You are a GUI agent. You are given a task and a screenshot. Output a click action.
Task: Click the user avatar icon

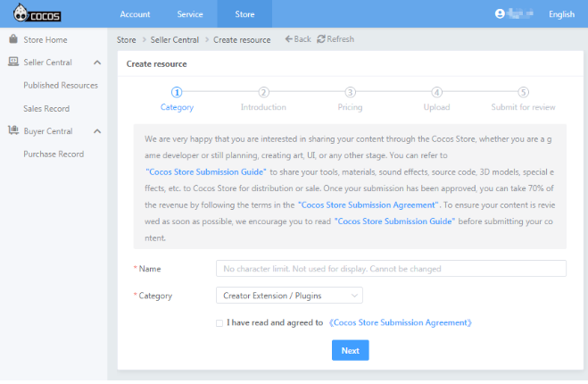[500, 14]
